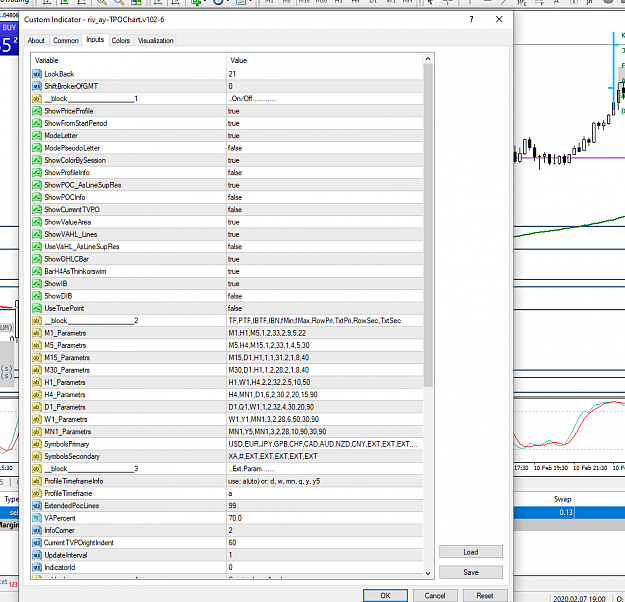Click the 0.13 swap value in the terminal window
625x602 pixels.
click(x=566, y=513)
